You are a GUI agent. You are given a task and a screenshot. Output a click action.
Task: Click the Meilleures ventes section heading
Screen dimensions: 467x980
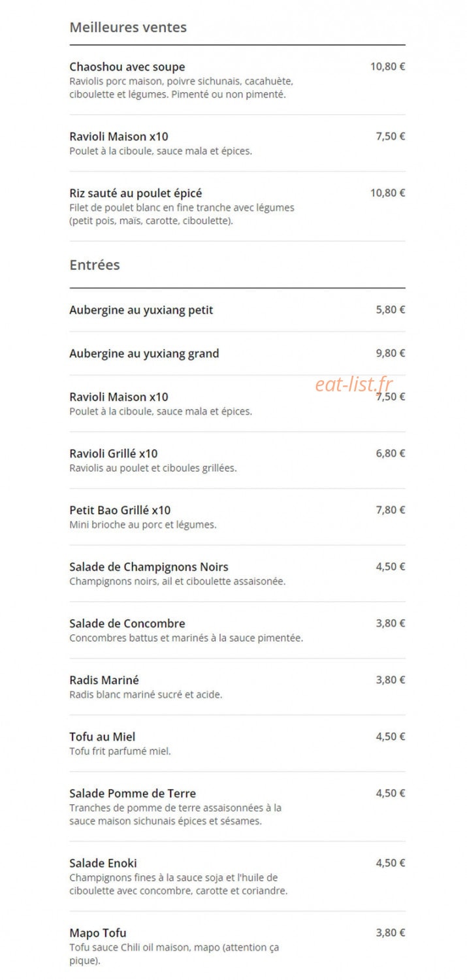point(128,27)
